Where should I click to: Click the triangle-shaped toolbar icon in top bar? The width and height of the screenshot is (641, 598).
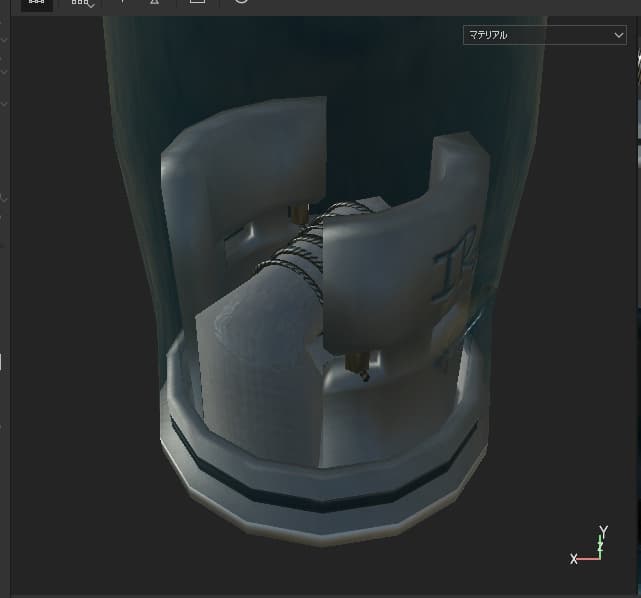[154, 4]
